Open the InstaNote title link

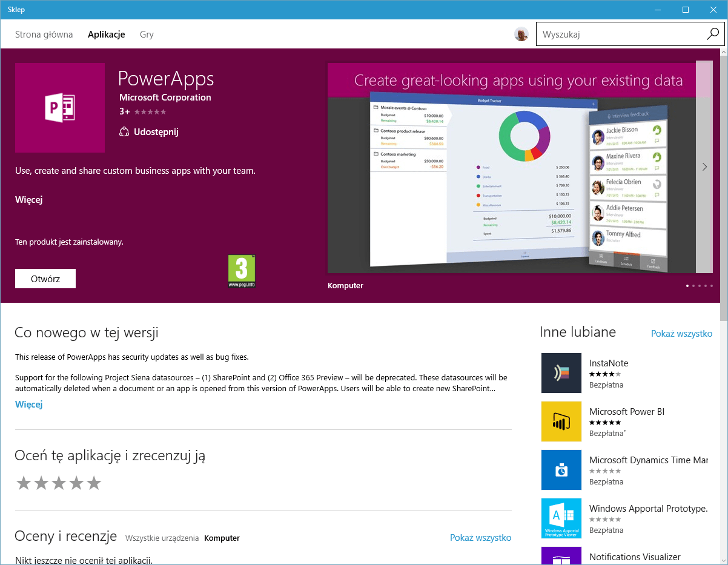click(x=609, y=363)
